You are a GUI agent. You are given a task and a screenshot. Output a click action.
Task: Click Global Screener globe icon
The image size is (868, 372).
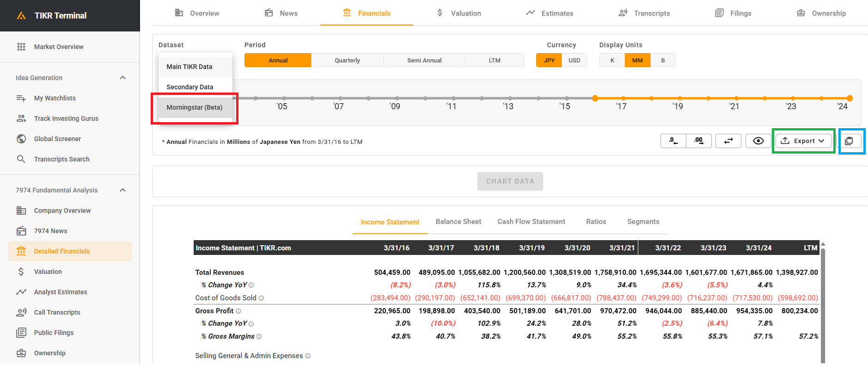coord(21,139)
